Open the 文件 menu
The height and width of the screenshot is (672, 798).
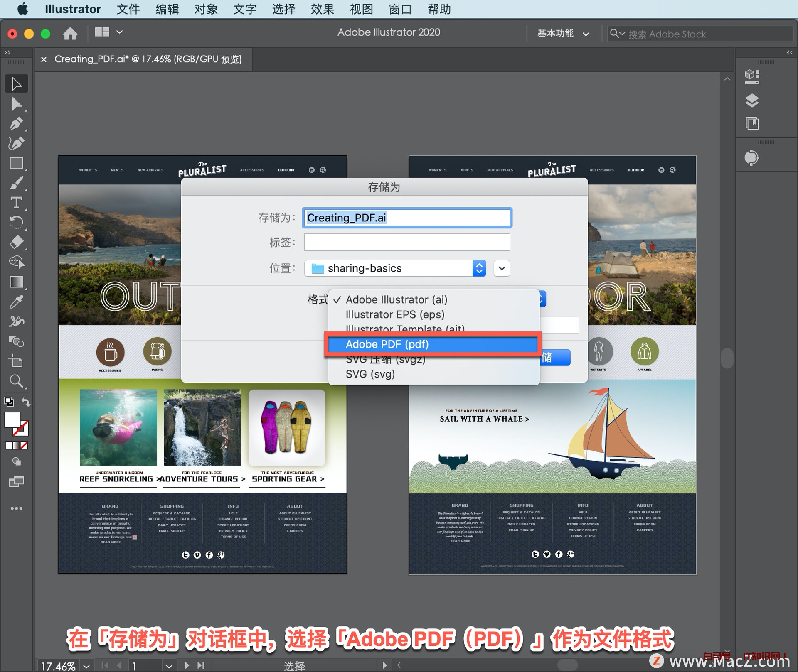pos(128,9)
